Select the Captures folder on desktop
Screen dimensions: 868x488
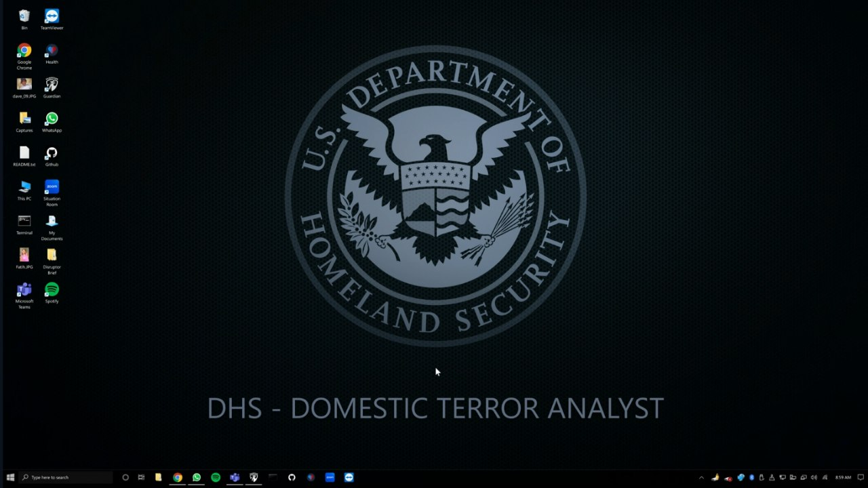(x=24, y=122)
